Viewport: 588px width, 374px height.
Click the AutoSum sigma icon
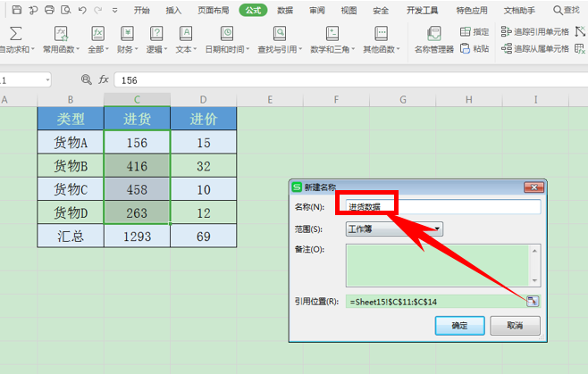click(15, 33)
